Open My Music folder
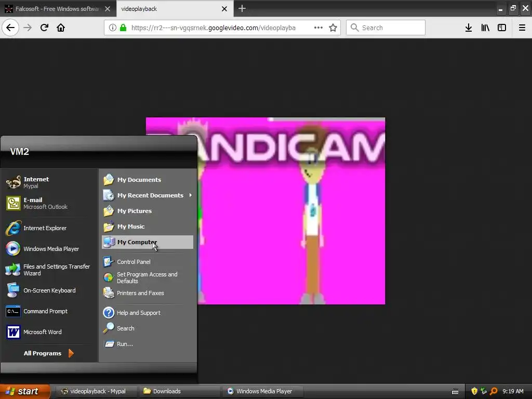This screenshot has width=532, height=399. click(x=148, y=227)
